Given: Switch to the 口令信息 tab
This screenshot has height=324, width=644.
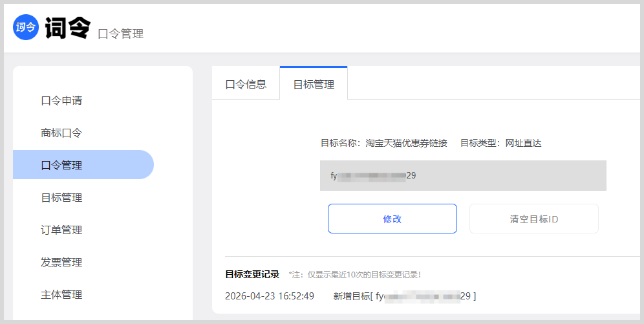Looking at the screenshot, I should (x=246, y=84).
